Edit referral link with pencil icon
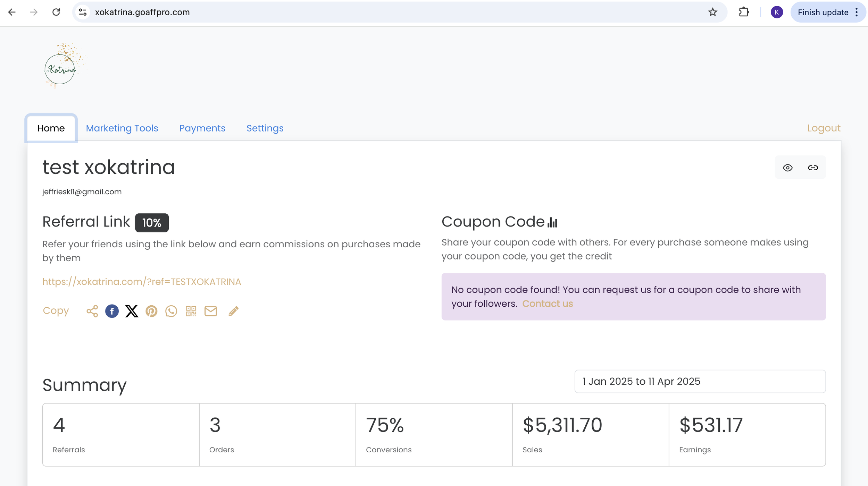Viewport: 868px width, 486px height. tap(234, 311)
